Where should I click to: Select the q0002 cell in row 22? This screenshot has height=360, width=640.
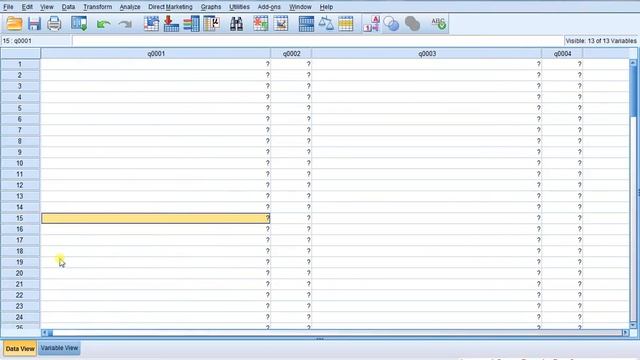tap(291, 295)
